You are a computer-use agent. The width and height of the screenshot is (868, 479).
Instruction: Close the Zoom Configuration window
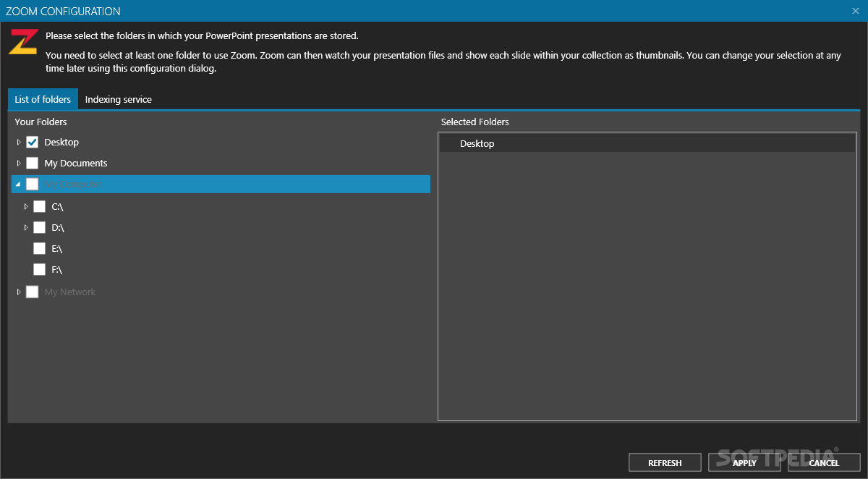pos(856,11)
